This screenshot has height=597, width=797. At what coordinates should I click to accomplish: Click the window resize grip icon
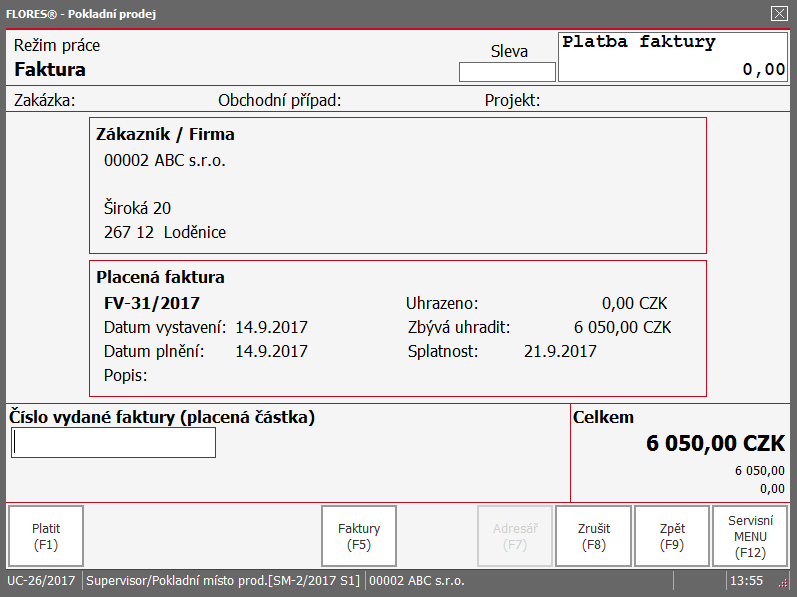[x=783, y=583]
